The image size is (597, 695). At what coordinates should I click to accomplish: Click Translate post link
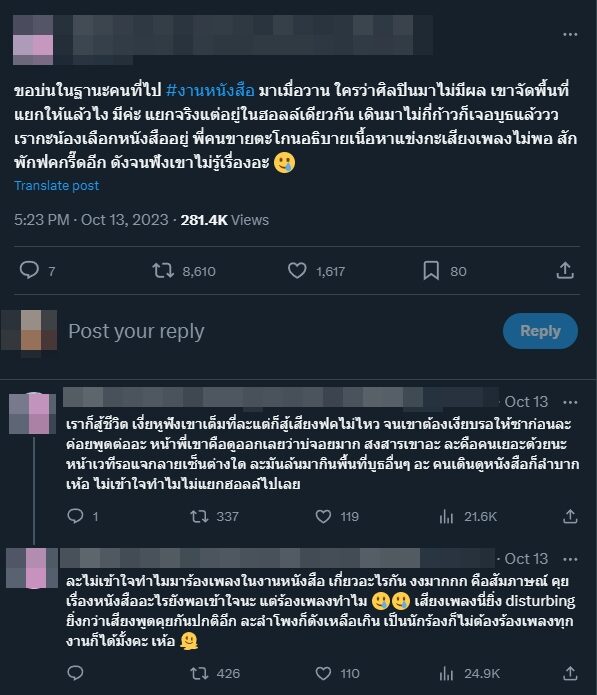click(x=57, y=185)
